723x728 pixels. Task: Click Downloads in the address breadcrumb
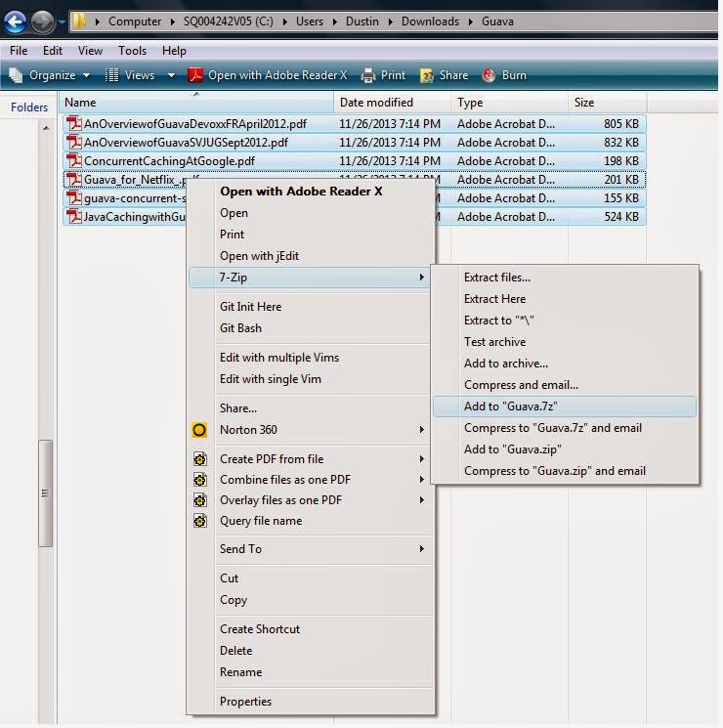click(x=430, y=21)
